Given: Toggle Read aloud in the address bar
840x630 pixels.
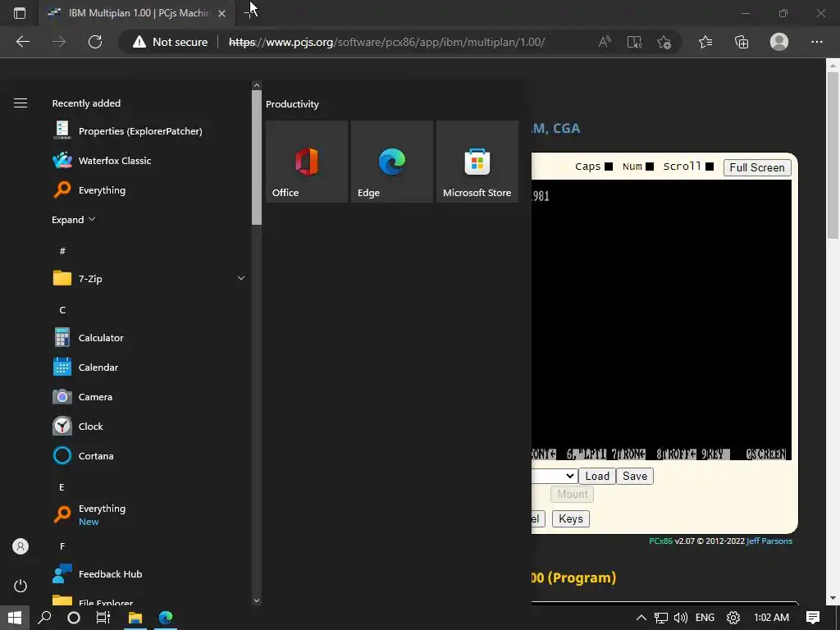Looking at the screenshot, I should (x=605, y=42).
